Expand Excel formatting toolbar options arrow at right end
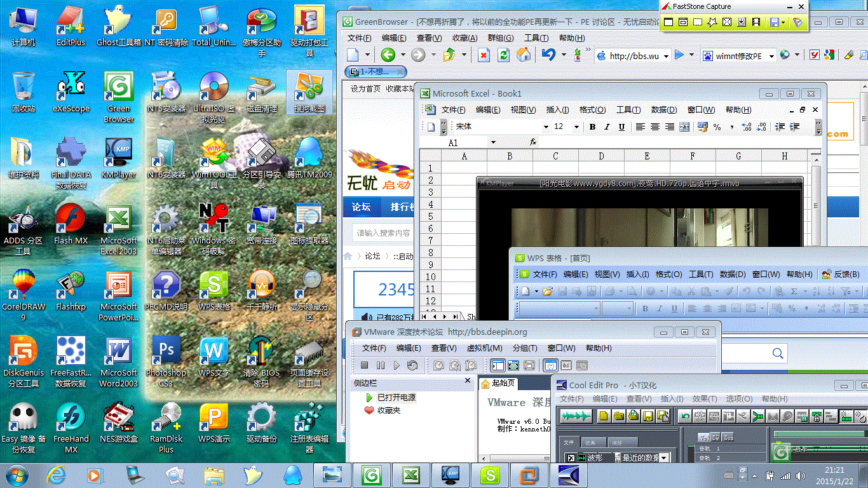 818,127
